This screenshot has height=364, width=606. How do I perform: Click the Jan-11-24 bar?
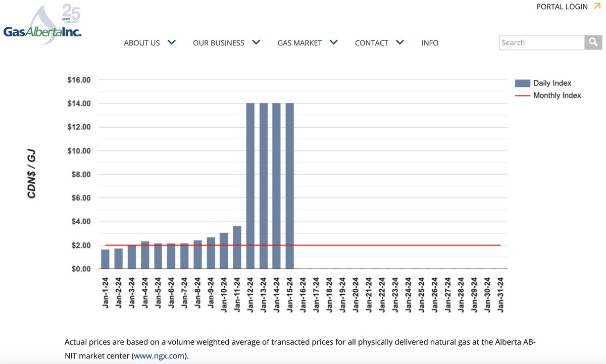(237, 247)
